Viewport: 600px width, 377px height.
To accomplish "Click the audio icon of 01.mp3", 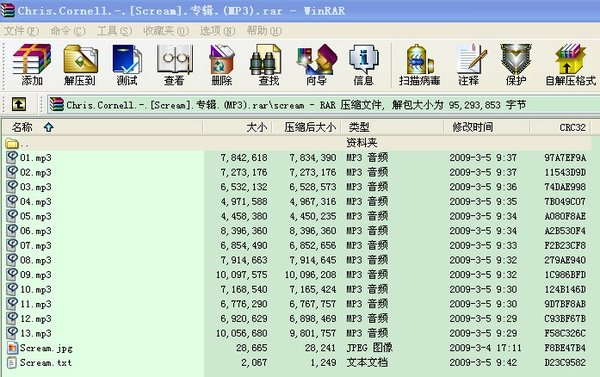I will [12, 157].
